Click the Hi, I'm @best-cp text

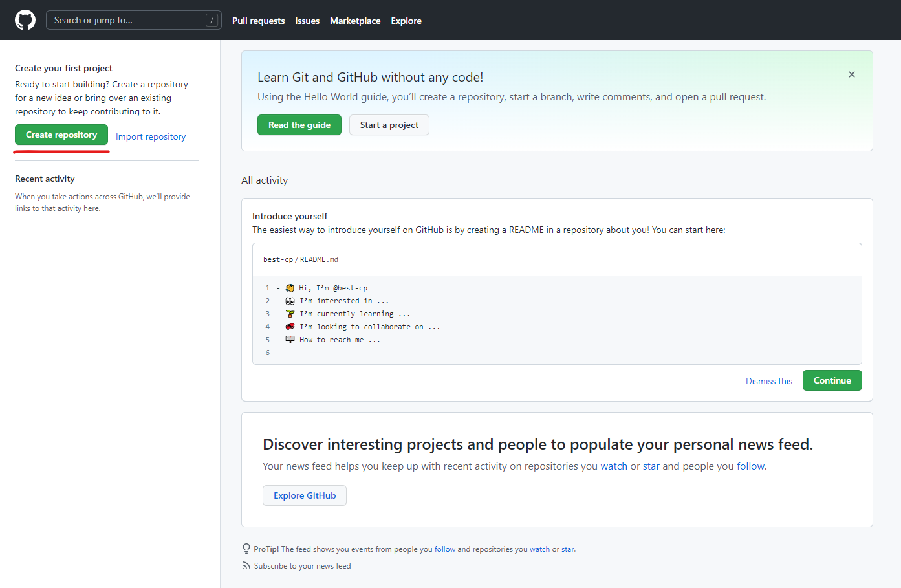tap(333, 288)
